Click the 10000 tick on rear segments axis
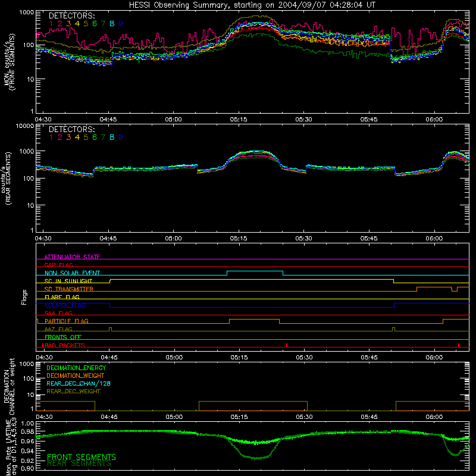This screenshot has width=476, height=476. coord(25,126)
